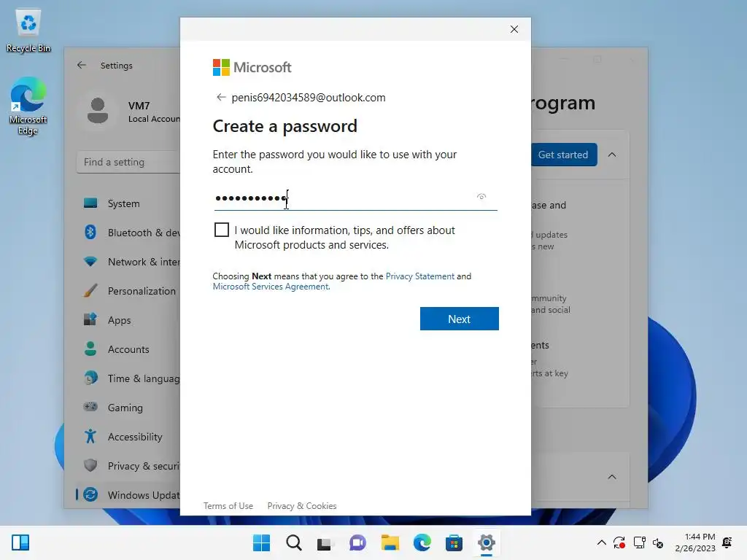Click the password input field
The height and width of the screenshot is (560, 747).
(x=355, y=198)
